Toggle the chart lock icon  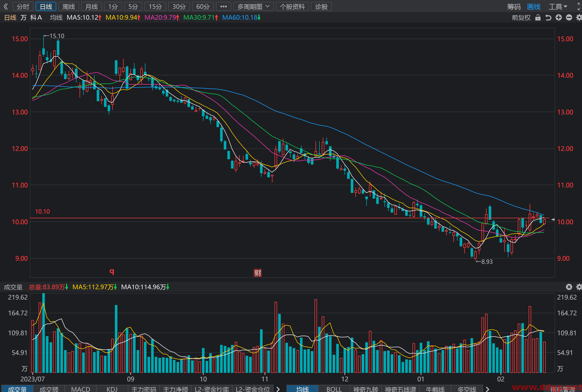tap(538, 18)
